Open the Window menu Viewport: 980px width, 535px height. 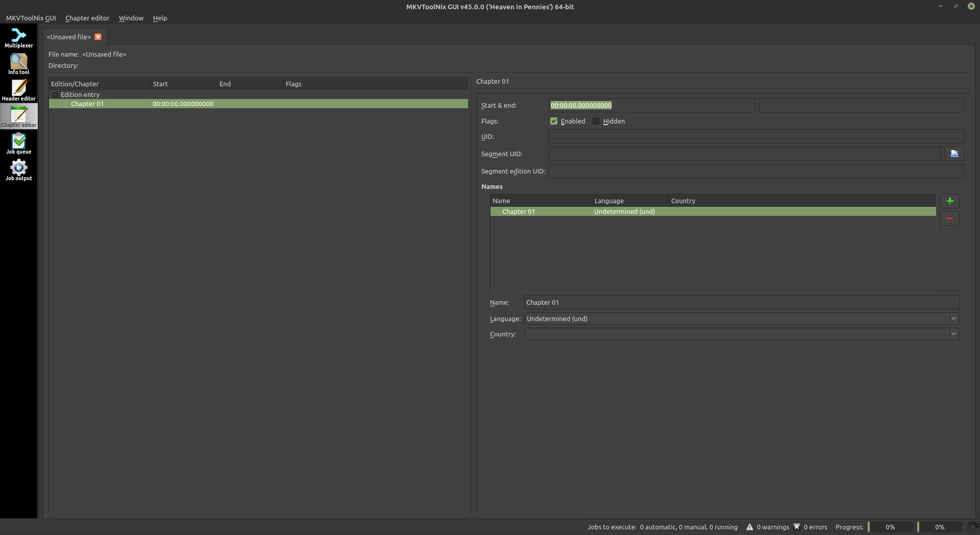click(131, 18)
